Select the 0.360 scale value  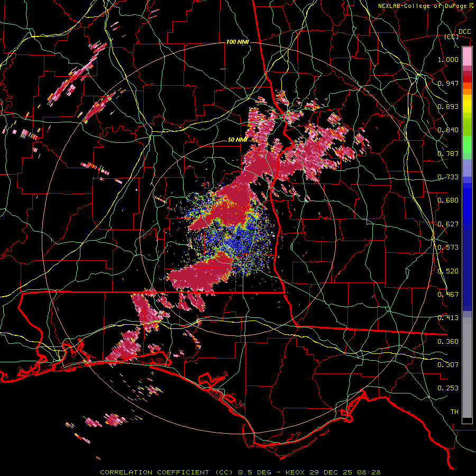click(448, 342)
